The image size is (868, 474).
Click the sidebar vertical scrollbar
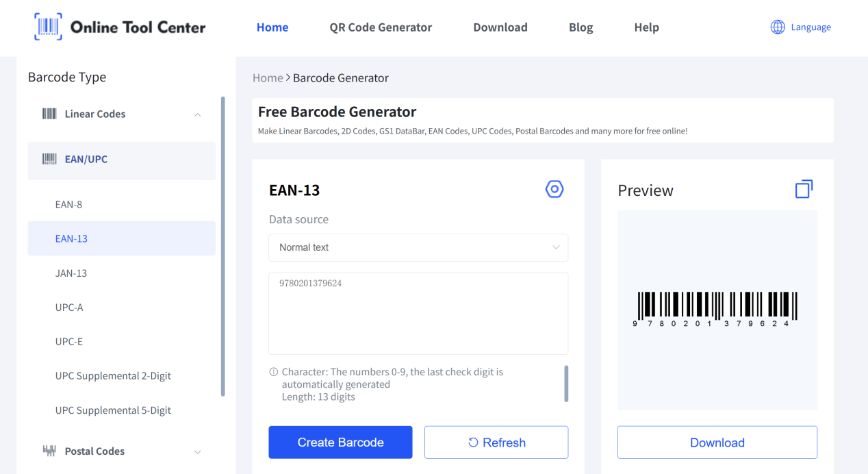[222, 247]
